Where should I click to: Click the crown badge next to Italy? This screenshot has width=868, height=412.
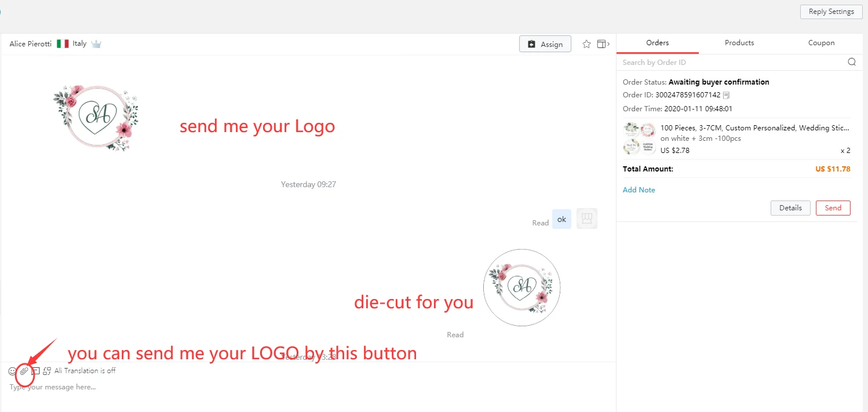pos(96,44)
